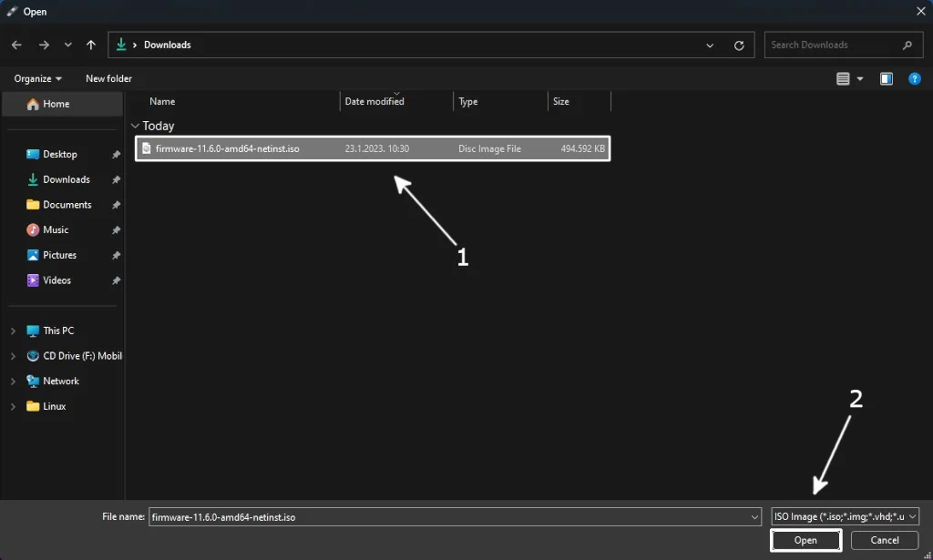
Task: Open the Organize menu
Action: [35, 78]
